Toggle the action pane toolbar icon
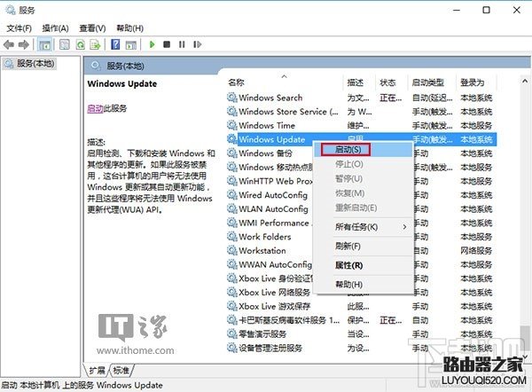Screen dimensions: 532x392 131,44
